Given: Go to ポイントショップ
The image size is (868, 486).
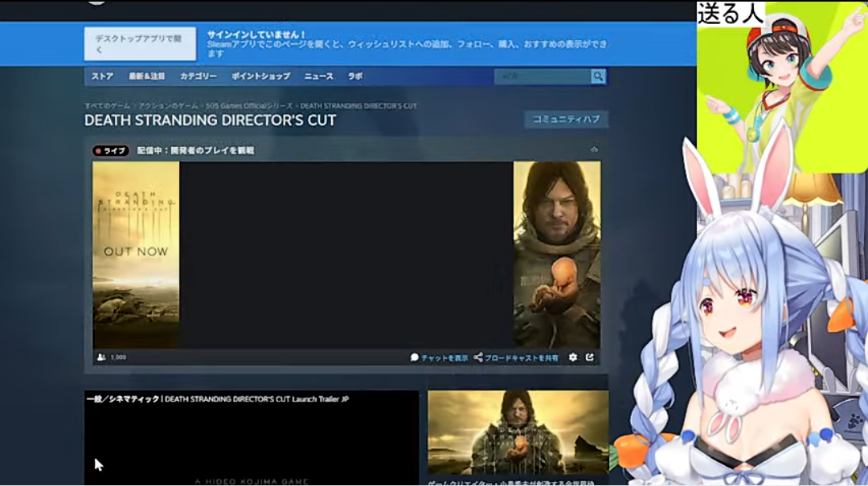Looking at the screenshot, I should tap(260, 76).
